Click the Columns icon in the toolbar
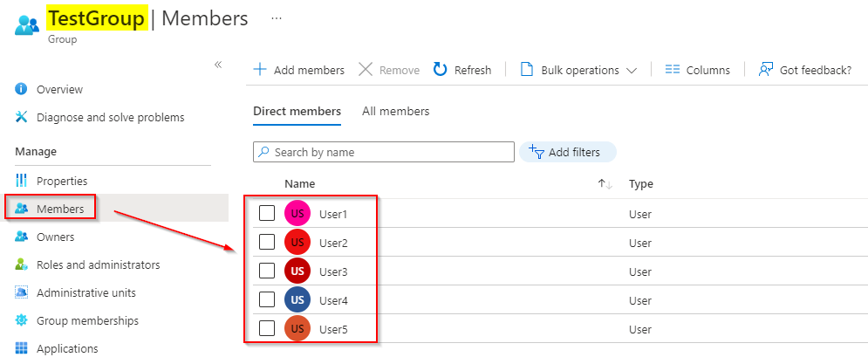This screenshot has width=868, height=364. (x=672, y=70)
